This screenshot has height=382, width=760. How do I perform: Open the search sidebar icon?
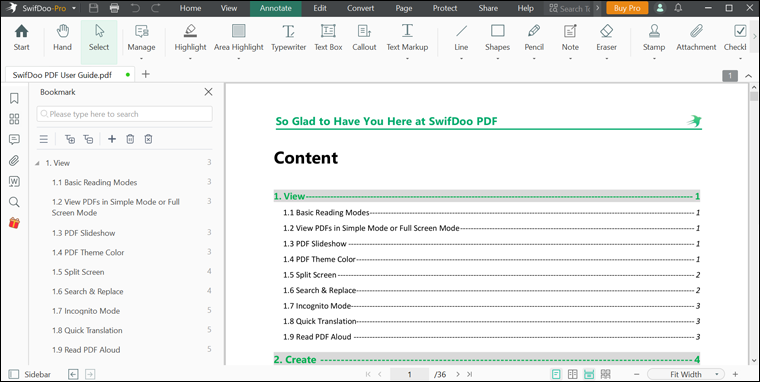[x=15, y=202]
